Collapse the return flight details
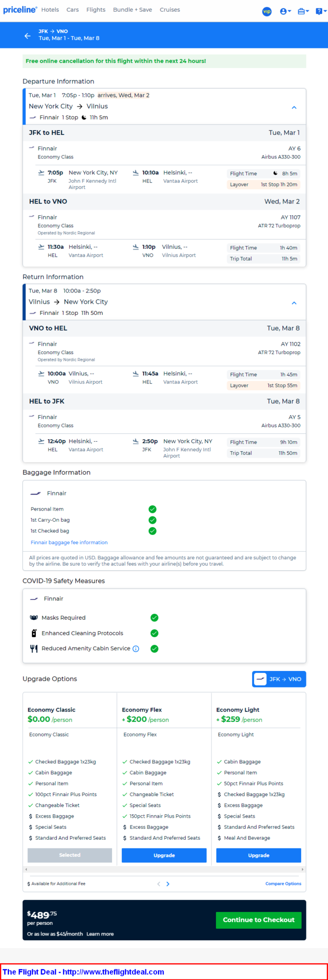 [x=294, y=303]
